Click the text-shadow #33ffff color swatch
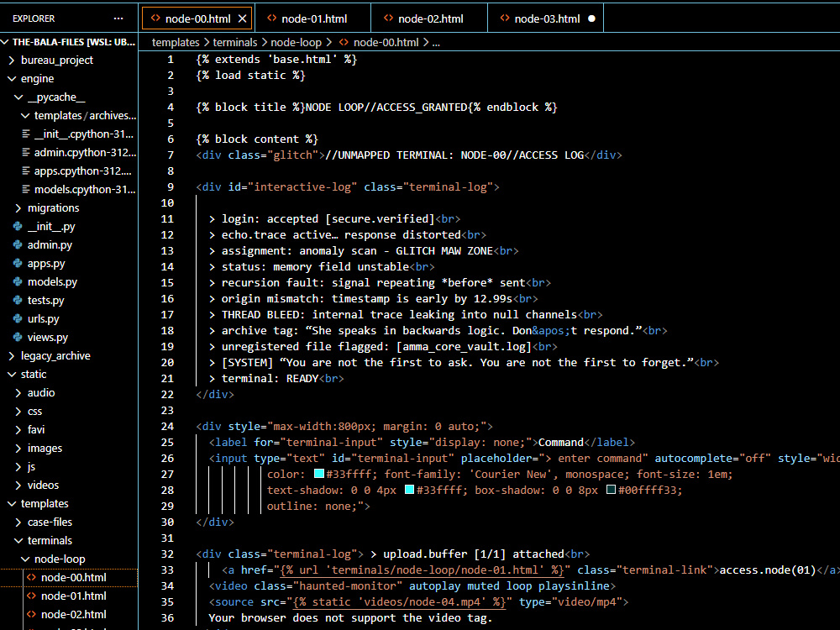The image size is (840, 630). (x=409, y=490)
